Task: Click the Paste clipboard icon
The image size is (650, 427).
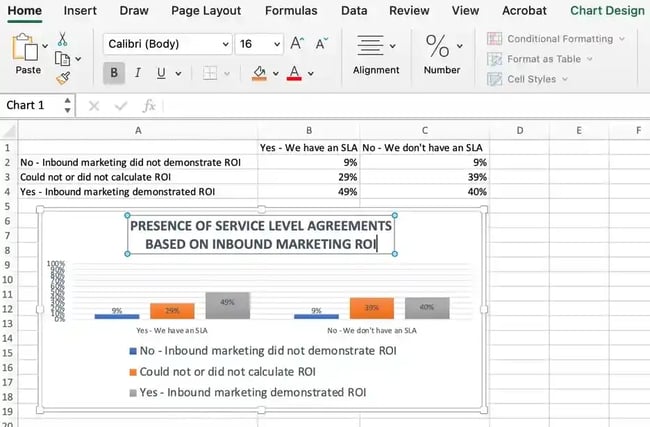Action: (25, 47)
